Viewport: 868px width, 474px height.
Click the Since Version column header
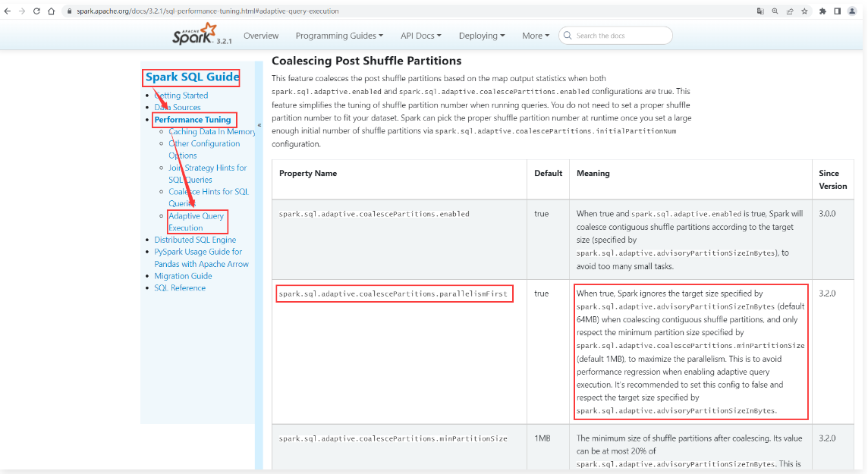click(x=832, y=180)
